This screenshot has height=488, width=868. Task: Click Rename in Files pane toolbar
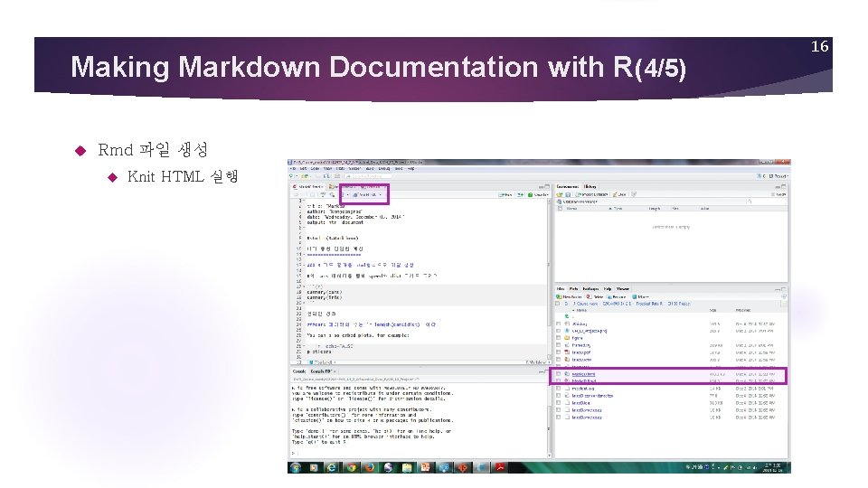(x=616, y=297)
